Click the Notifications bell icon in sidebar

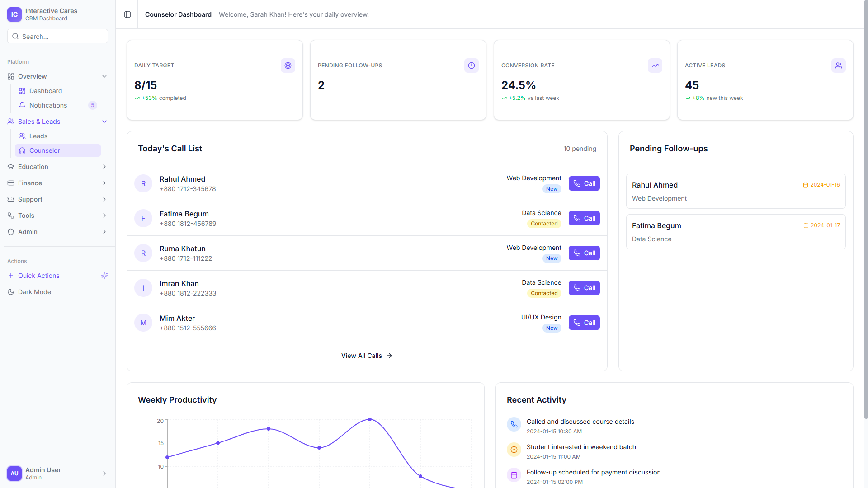(22, 105)
